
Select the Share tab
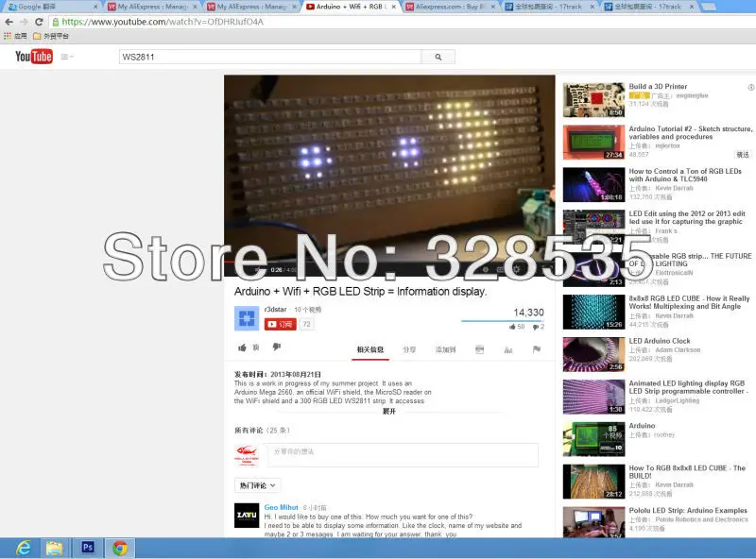(x=409, y=350)
